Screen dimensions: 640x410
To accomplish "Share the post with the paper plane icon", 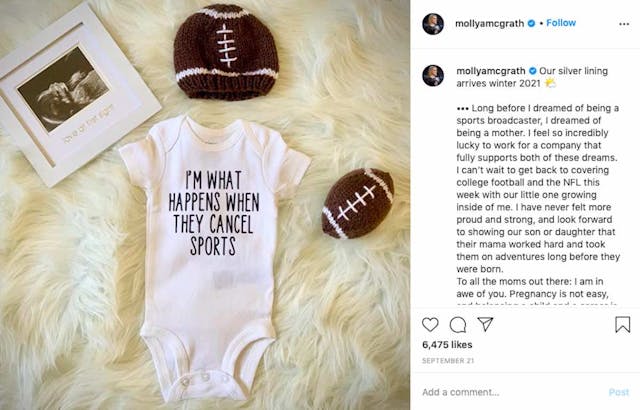I will pos(485,324).
